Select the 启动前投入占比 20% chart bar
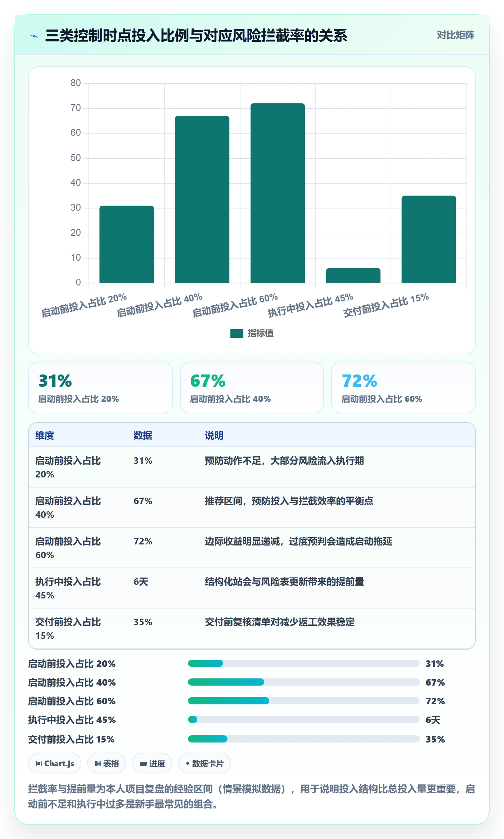The image size is (504, 839). [x=127, y=244]
